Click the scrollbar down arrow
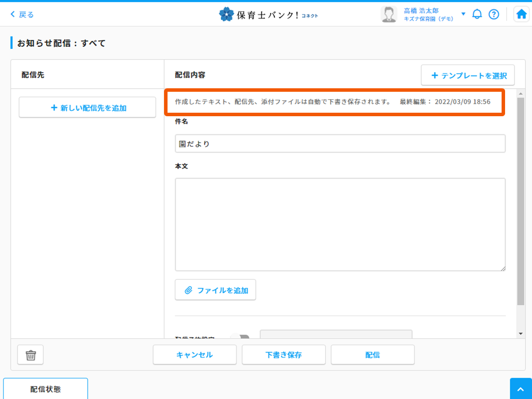Viewport: 532px width, 399px height. pyautogui.click(x=521, y=333)
